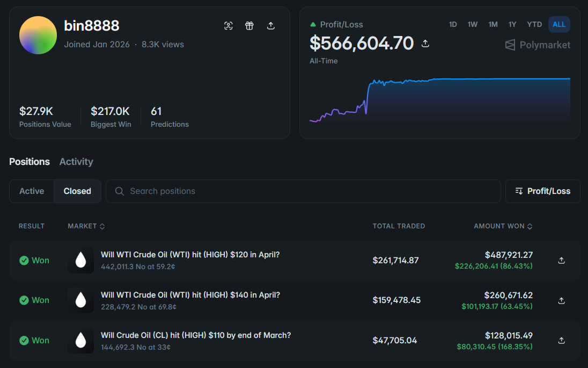Share the Profit/Loss amount via export icon
The image size is (588, 368).
point(425,44)
